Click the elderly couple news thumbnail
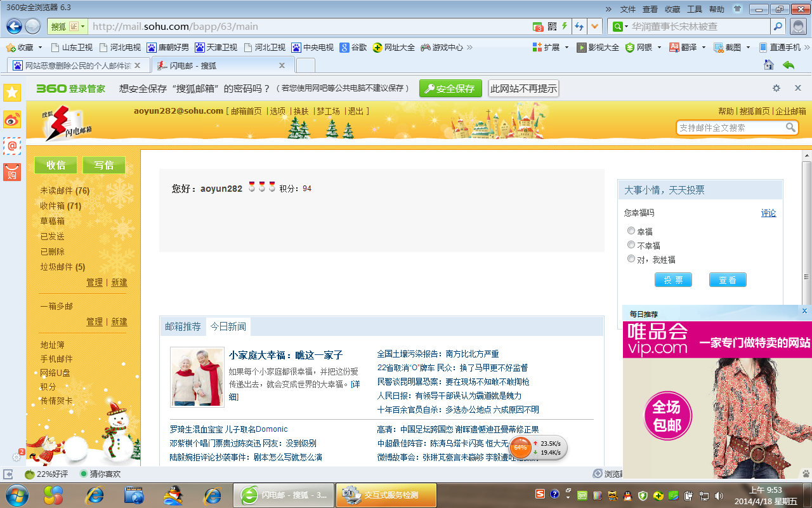812x508 pixels. [x=197, y=377]
